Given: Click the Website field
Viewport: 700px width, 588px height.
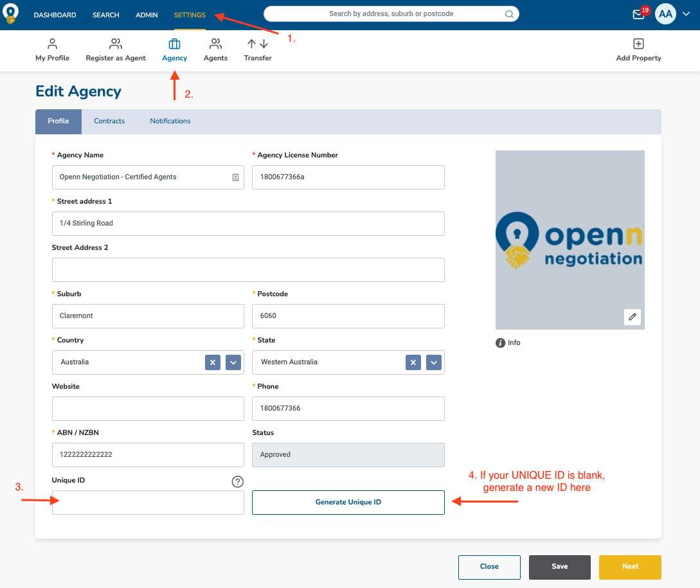Looking at the screenshot, I should click(x=148, y=409).
